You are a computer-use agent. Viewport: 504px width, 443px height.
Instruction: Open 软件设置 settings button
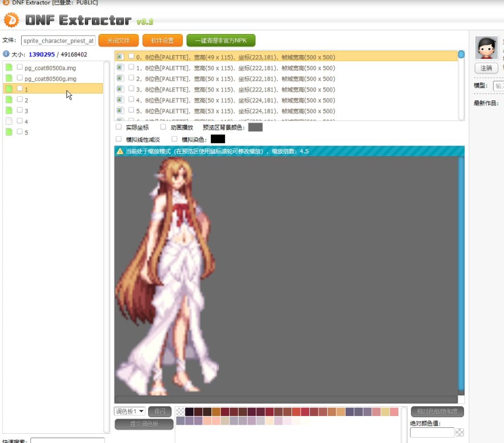click(x=163, y=41)
